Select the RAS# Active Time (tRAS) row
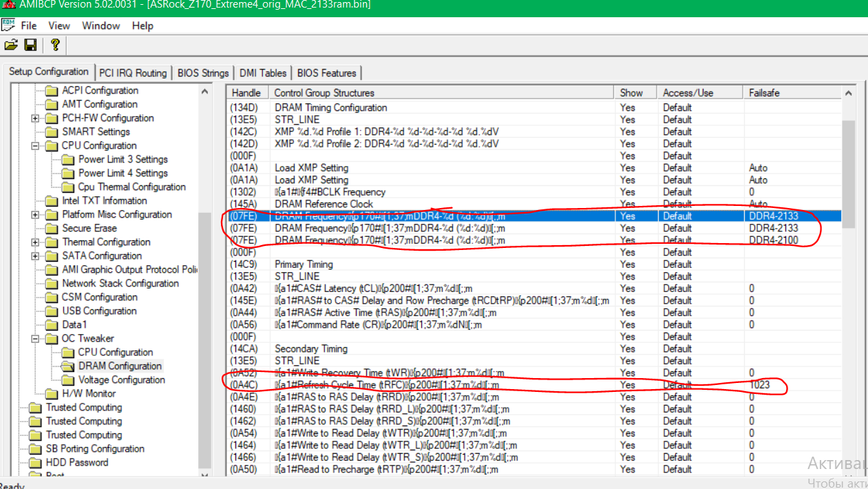 (x=534, y=312)
